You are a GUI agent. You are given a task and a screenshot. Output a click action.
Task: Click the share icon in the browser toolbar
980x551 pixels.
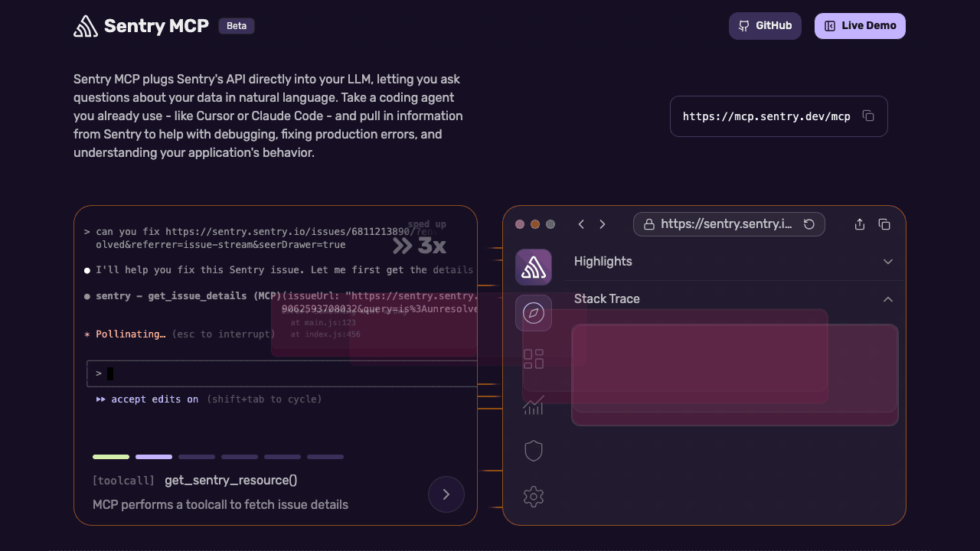[860, 224]
